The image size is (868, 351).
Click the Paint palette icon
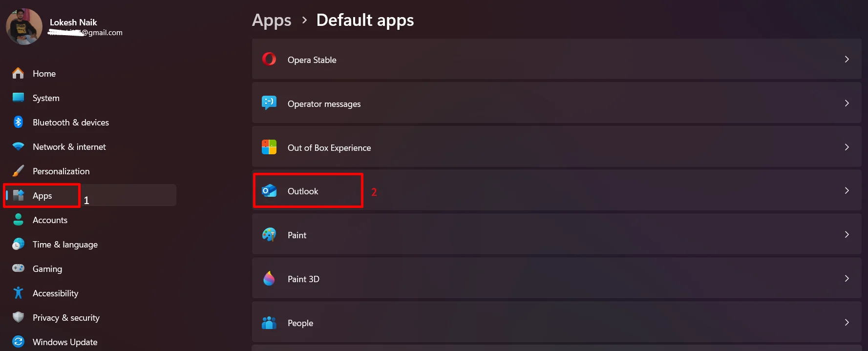point(269,235)
